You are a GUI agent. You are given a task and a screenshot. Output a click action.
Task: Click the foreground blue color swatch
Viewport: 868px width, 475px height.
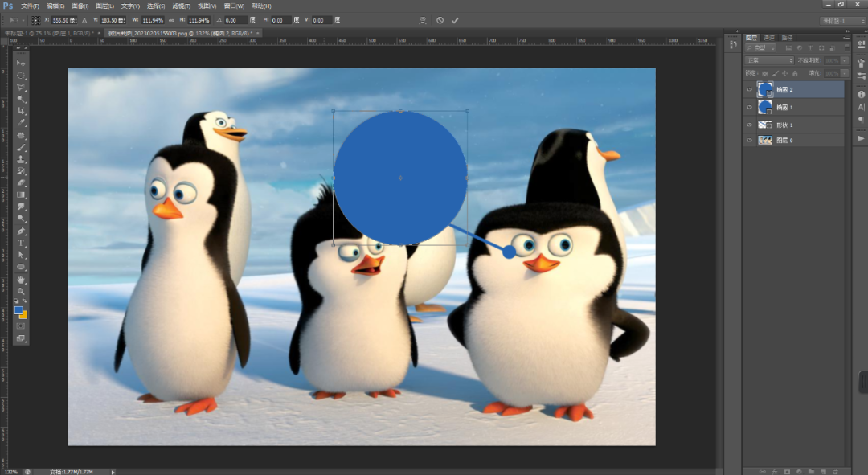pos(18,310)
